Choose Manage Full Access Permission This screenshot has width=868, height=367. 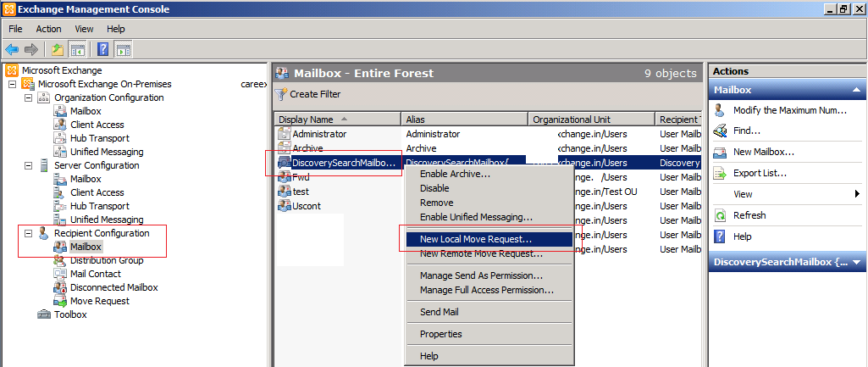(x=489, y=290)
